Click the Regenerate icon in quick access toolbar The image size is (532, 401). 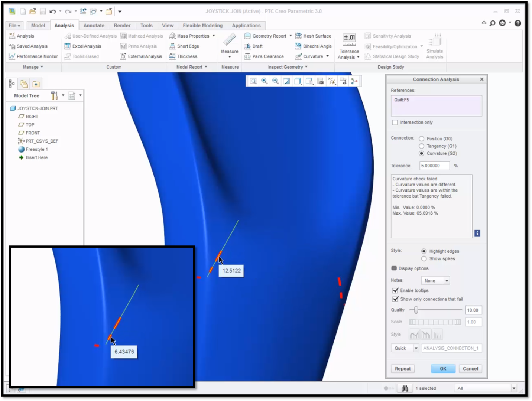[83, 12]
